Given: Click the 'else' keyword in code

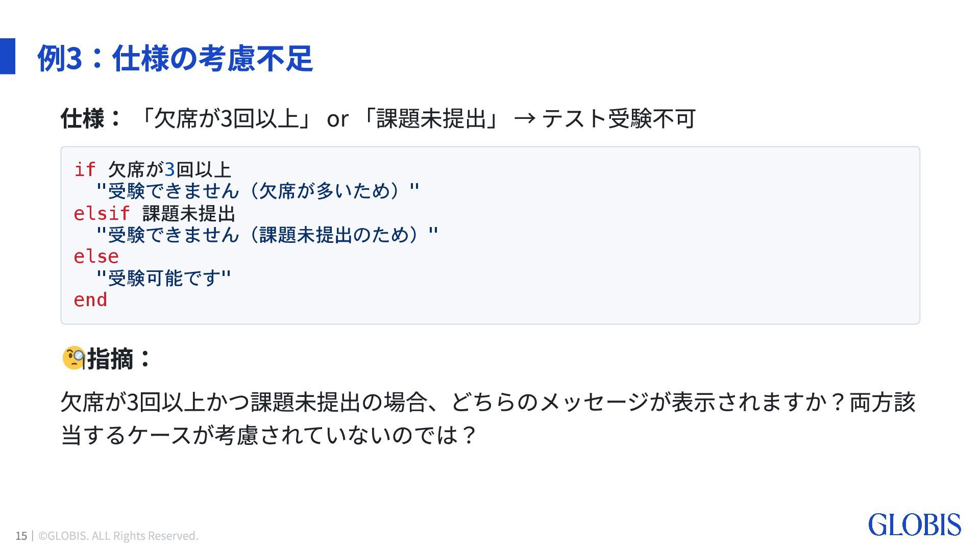Looking at the screenshot, I should pyautogui.click(x=96, y=256).
